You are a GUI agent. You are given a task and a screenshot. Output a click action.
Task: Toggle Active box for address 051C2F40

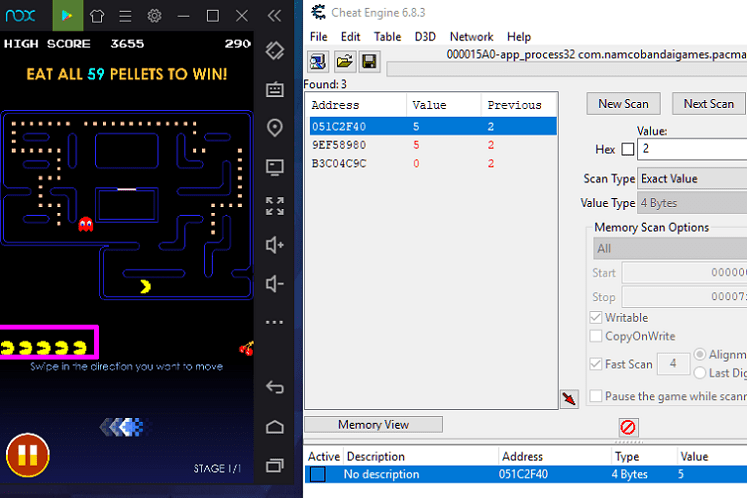tap(318, 474)
